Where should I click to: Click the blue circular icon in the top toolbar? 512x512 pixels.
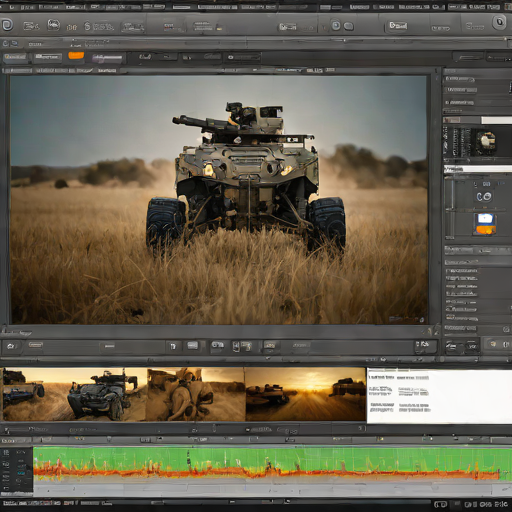(x=336, y=25)
